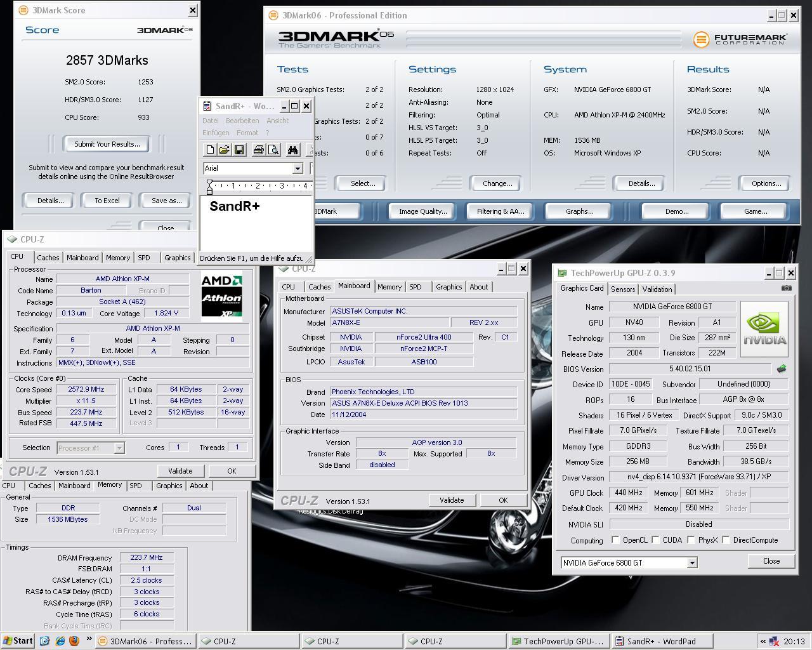Click the Submit Your Results button
Viewport: 812px width, 650px height.
[107, 144]
